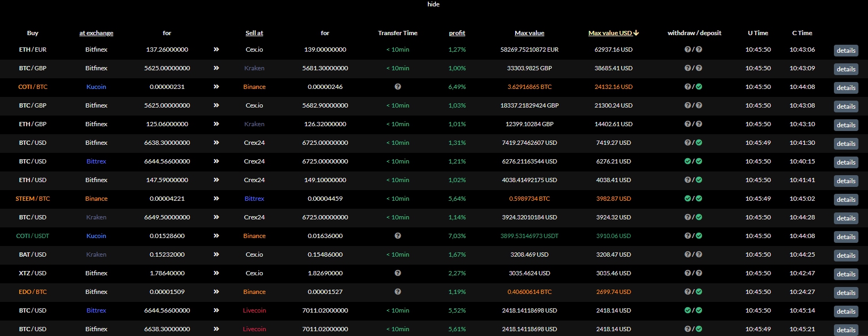Click the withdraw status question icon in ETH/EUR row
The image size is (868, 336).
point(688,50)
